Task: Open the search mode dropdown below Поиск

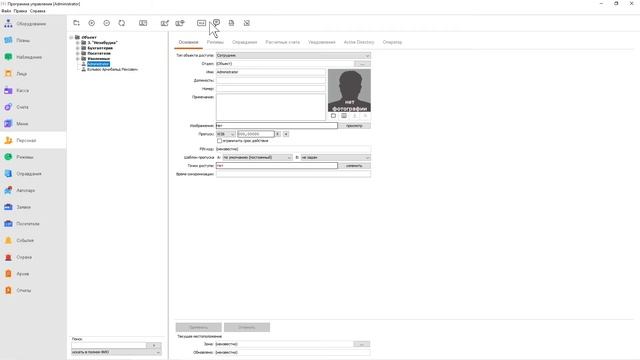Action: point(116,352)
